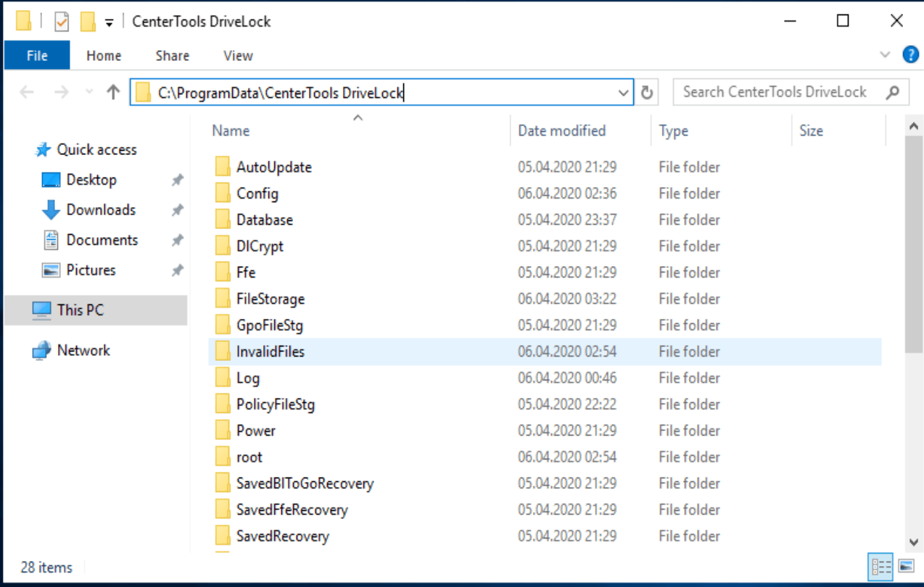This screenshot has width=924, height=587.
Task: Open the File menu
Action: click(x=37, y=55)
